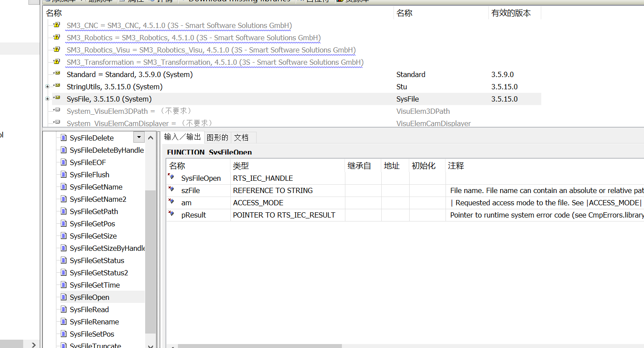Image resolution: width=644 pixels, height=348 pixels.
Task: Select SysFileRename in the function list
Action: (x=94, y=322)
